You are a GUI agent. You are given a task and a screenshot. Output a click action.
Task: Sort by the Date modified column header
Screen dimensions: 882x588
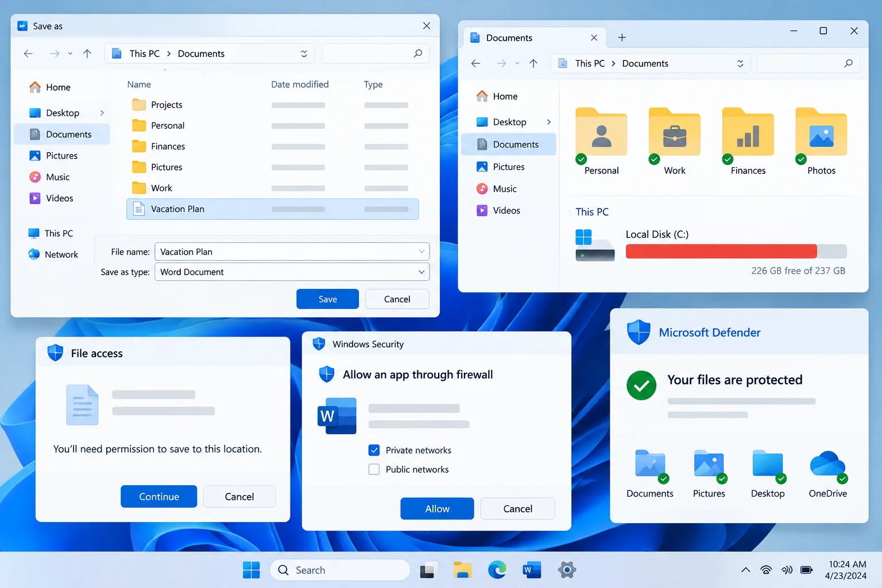tap(300, 84)
